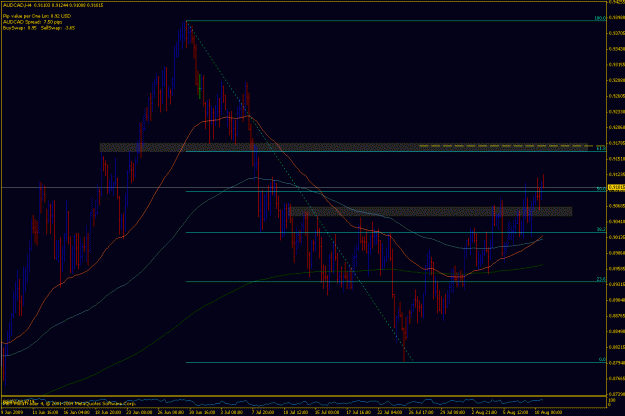Click the '10 Aug 00:00' time axis label
The height and width of the screenshot is (416, 625).
[546, 412]
